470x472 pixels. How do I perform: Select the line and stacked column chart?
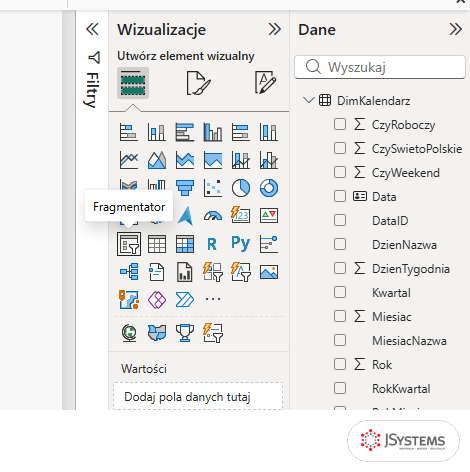[x=241, y=160]
